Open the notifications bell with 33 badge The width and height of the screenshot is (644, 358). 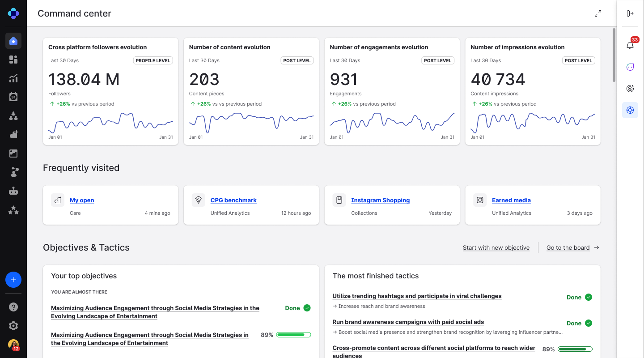click(x=630, y=45)
